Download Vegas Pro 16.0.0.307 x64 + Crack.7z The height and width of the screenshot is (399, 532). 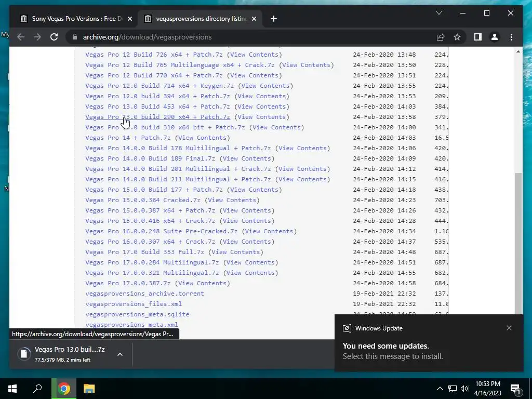click(150, 242)
